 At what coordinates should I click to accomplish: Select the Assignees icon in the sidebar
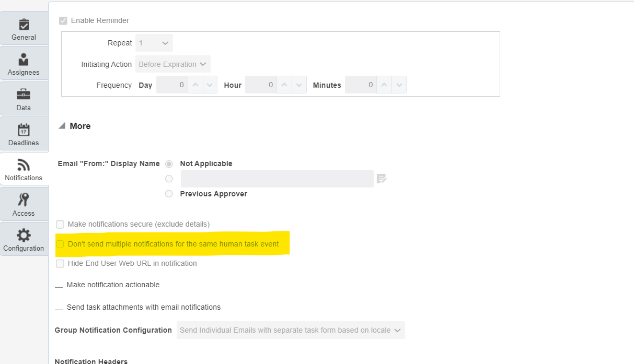(x=24, y=59)
